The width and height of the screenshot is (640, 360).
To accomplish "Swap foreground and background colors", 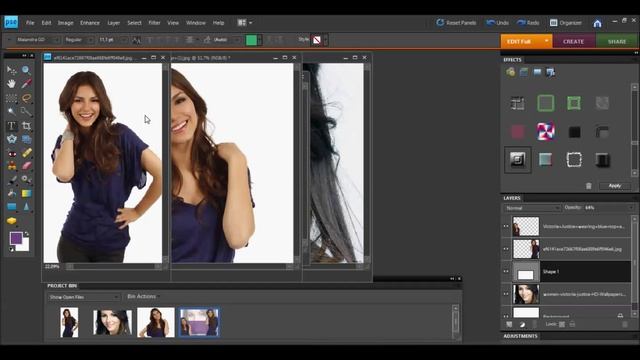I will (27, 234).
